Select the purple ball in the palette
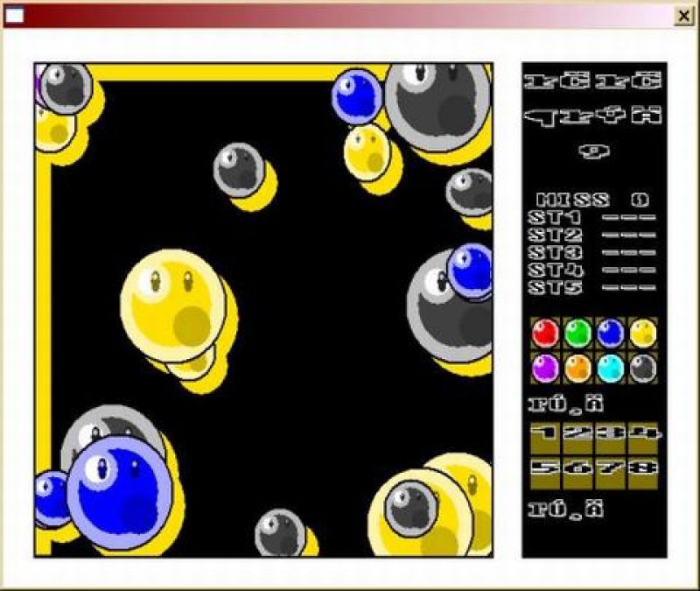The image size is (700, 591). coord(545,368)
